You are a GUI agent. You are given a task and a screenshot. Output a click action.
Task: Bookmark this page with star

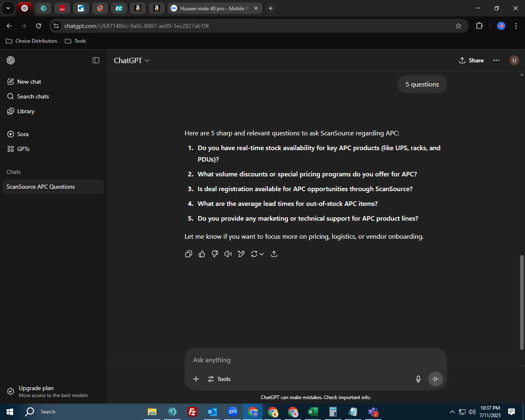point(459,26)
